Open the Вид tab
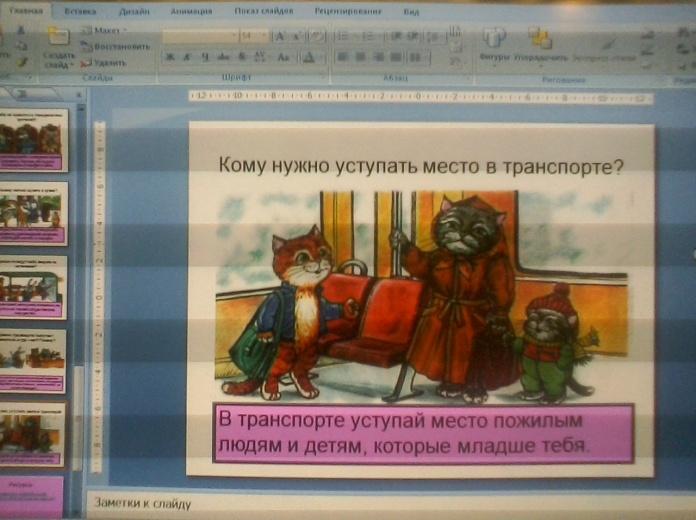 point(411,12)
